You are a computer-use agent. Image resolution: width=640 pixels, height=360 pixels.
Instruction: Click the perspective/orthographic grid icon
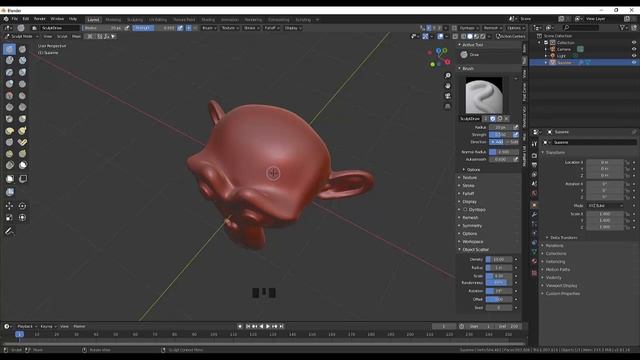[x=448, y=106]
